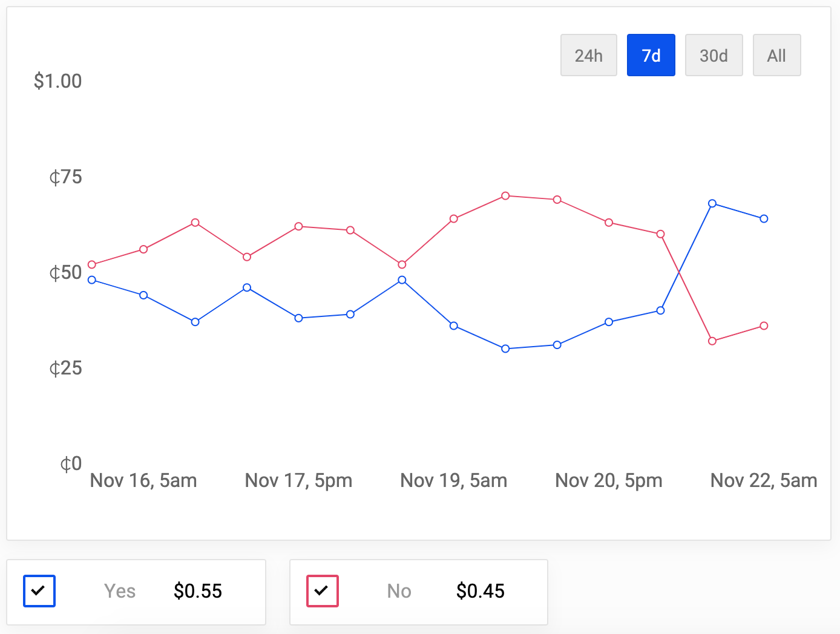Toggle the red No series checkbox
This screenshot has width=840, height=634.
click(323, 590)
